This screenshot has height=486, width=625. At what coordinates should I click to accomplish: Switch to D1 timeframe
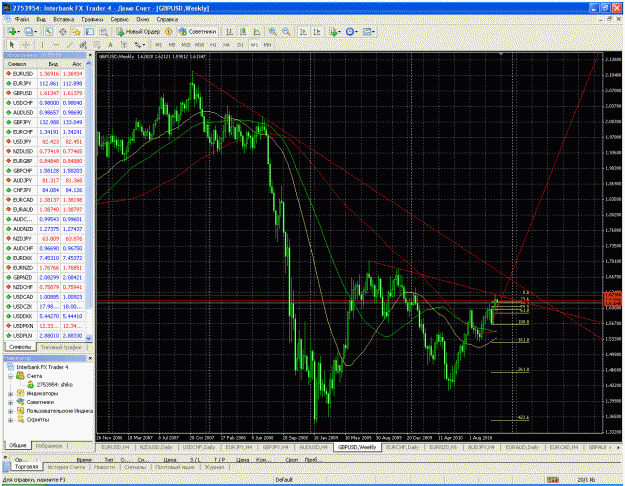tap(240, 45)
